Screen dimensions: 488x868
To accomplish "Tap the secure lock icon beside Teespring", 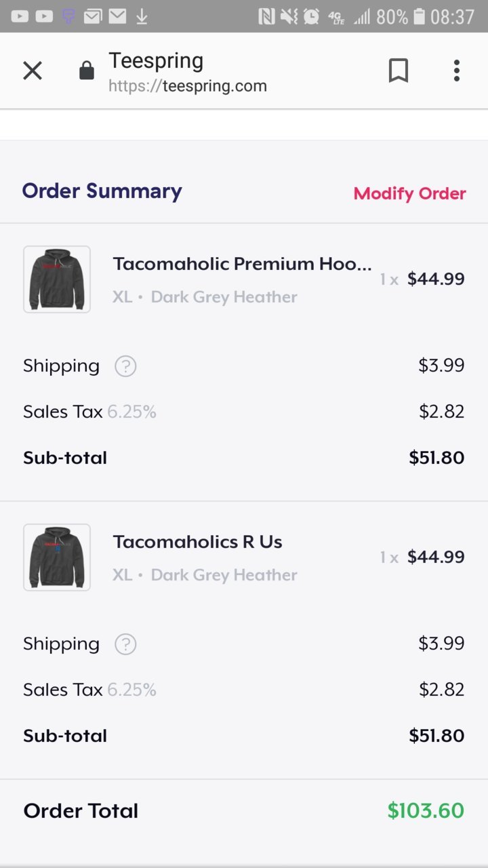I will click(x=87, y=71).
